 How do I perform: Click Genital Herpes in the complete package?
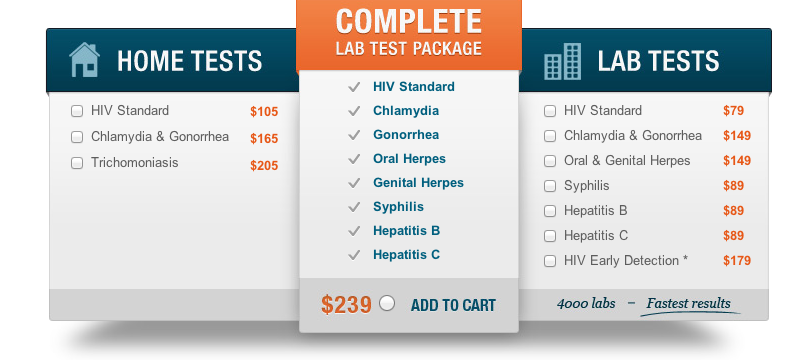(418, 183)
